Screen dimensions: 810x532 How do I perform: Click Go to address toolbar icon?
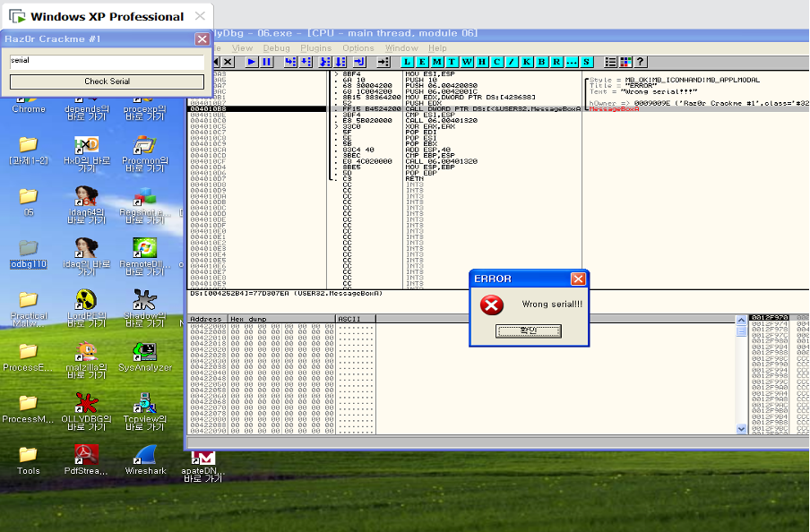383,62
